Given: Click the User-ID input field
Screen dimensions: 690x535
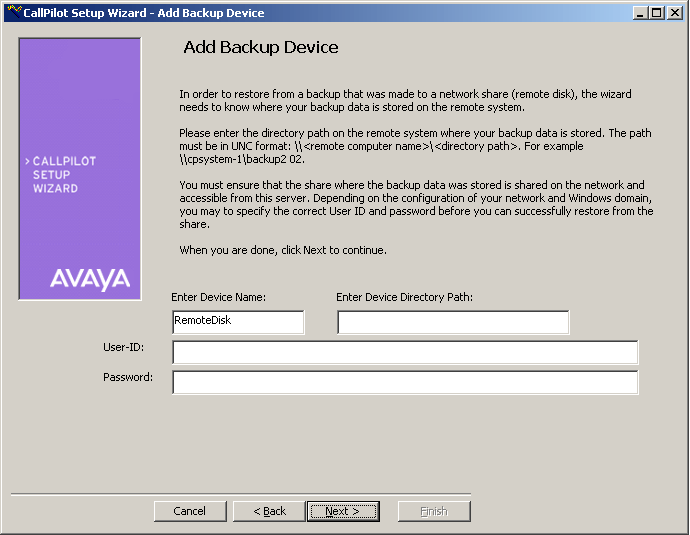Looking at the screenshot, I should coord(405,352).
